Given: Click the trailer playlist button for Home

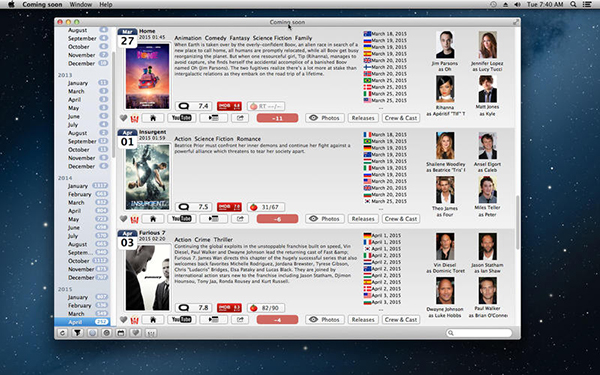Looking at the screenshot, I should click(x=214, y=118).
